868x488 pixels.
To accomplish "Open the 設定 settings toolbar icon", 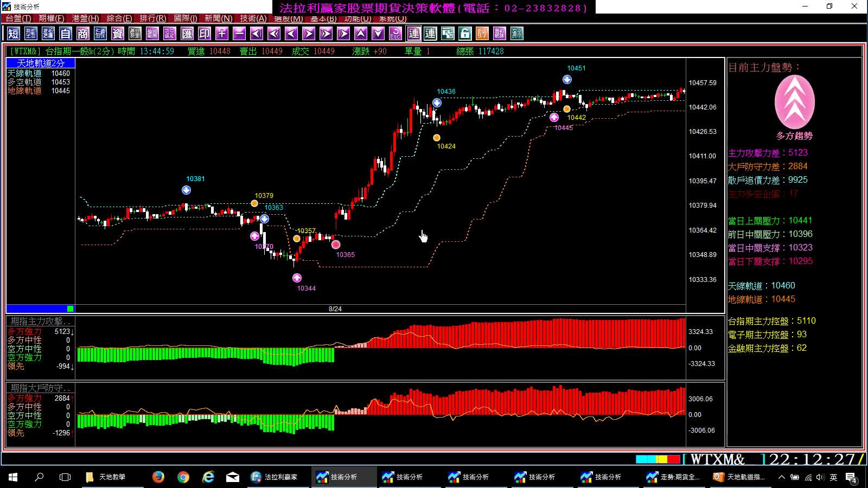I will [170, 34].
